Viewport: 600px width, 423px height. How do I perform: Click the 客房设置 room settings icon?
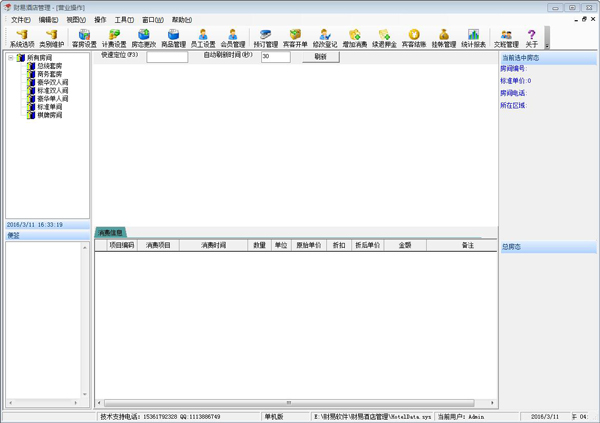84,38
